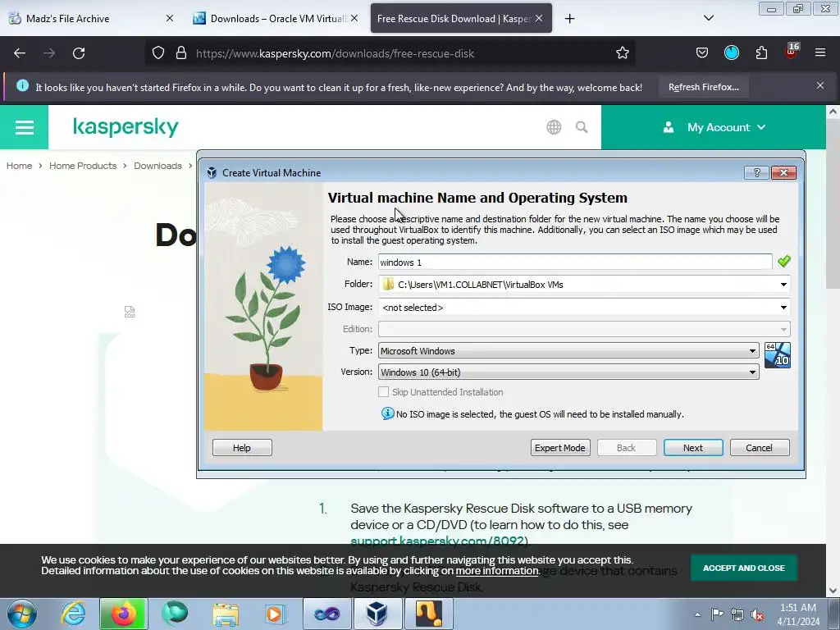Viewport: 840px width, 630px height.
Task: Open Help in the dialog
Action: click(242, 448)
